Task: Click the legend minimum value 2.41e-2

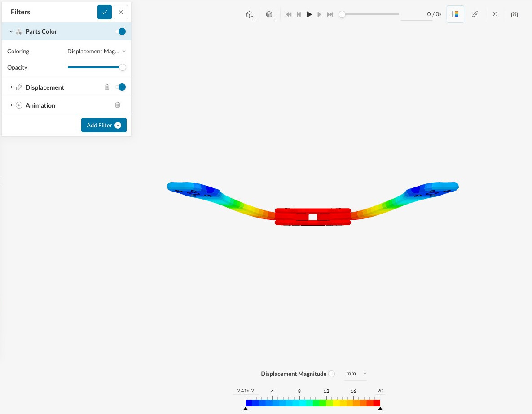Action: point(246,391)
